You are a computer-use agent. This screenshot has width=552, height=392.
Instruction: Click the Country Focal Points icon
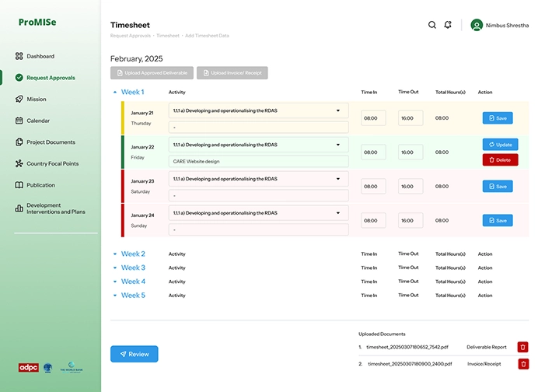[x=19, y=164]
